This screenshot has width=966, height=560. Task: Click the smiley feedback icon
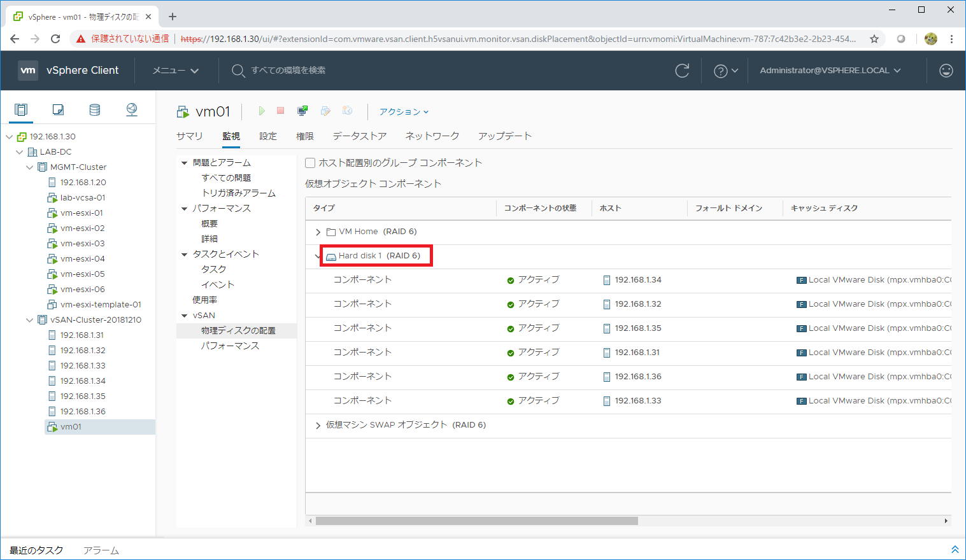(x=946, y=71)
